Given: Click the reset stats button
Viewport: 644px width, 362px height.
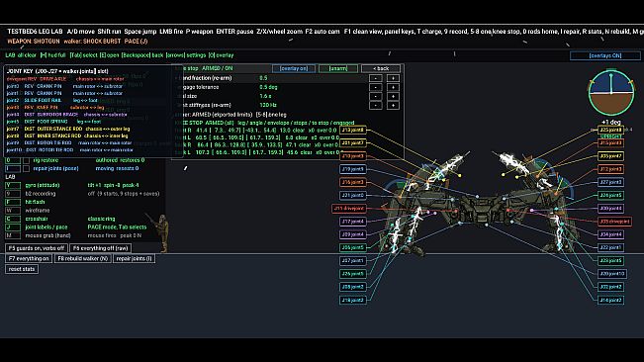Looking at the screenshot, I should tap(22, 269).
